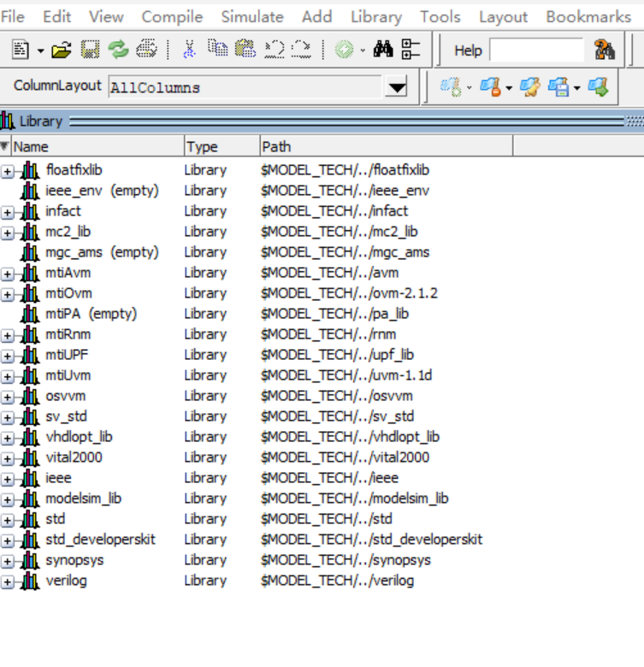Image resolution: width=644 pixels, height=667 pixels.
Task: Open the Layout menu
Action: [x=503, y=16]
